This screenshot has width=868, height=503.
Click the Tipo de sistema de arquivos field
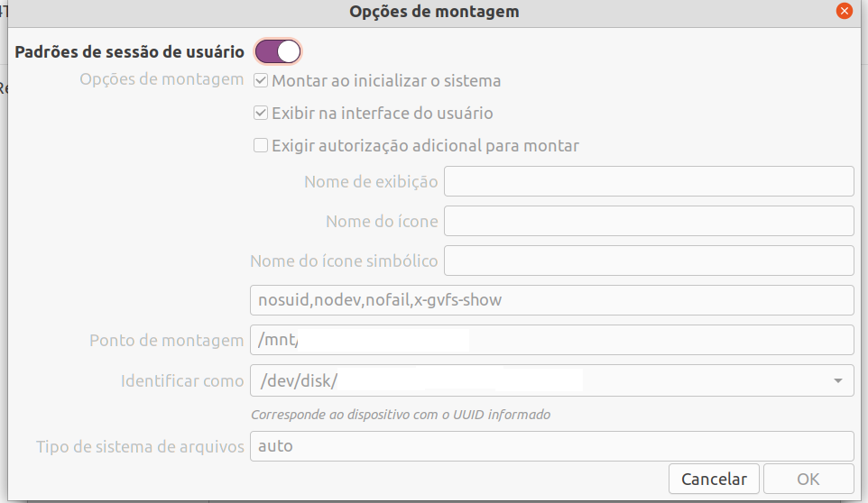point(552,446)
